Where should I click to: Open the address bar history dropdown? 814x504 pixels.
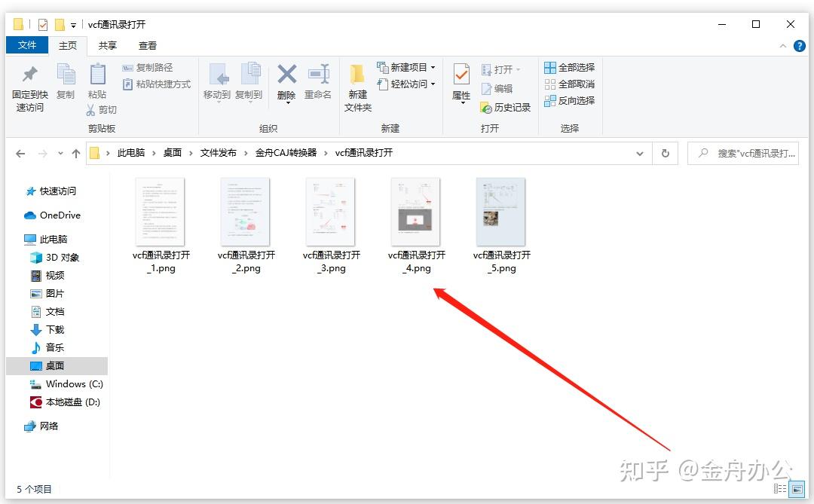tap(640, 154)
